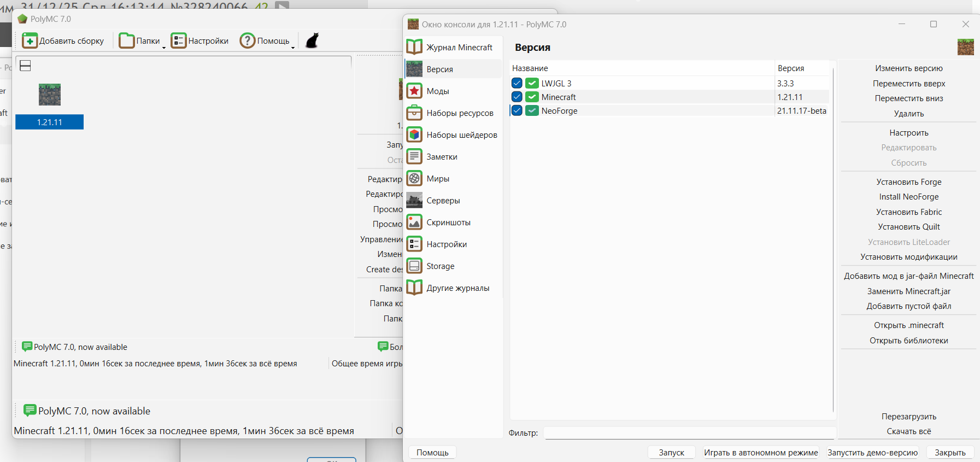Select the LWJGL 3 row name
The height and width of the screenshot is (462, 980).
pos(556,83)
